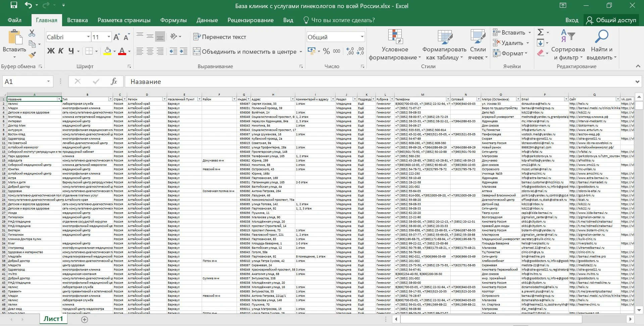Open Условное форматирование menu

coord(395,45)
